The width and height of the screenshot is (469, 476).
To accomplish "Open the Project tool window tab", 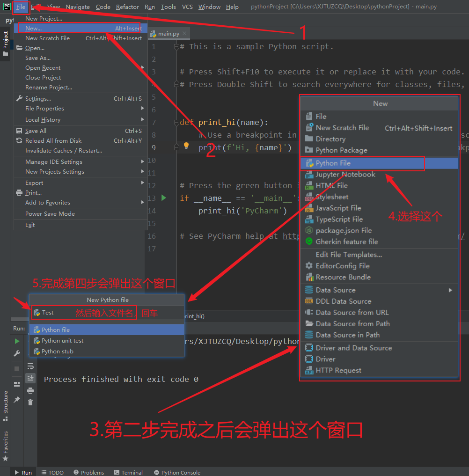I will [x=6, y=44].
